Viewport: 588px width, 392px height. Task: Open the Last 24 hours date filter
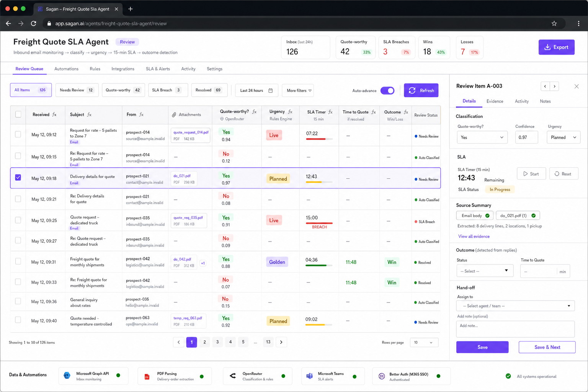pos(256,90)
